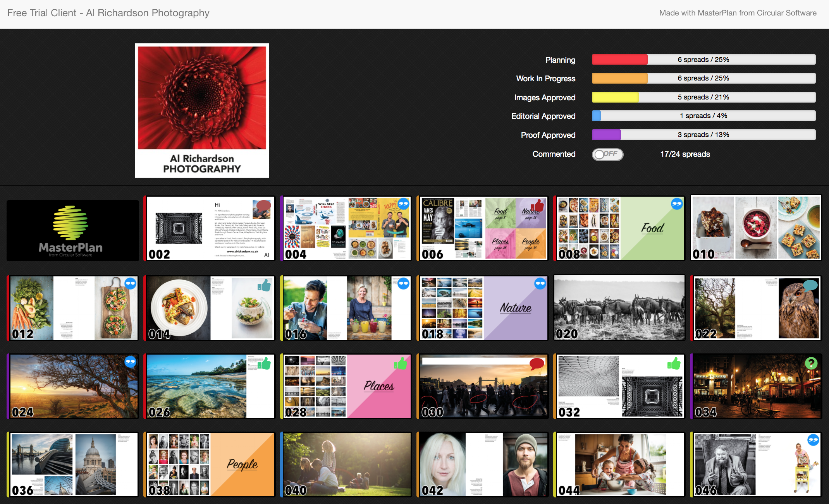The width and height of the screenshot is (829, 504).
Task: Toggle the Commented OFF switch
Action: [607, 154]
